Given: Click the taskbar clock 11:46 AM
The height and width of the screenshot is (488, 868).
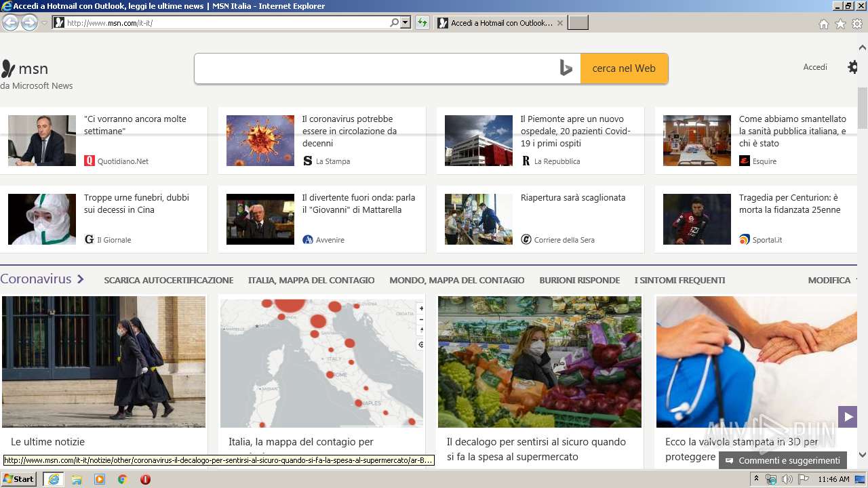Looking at the screenshot, I should 833,479.
